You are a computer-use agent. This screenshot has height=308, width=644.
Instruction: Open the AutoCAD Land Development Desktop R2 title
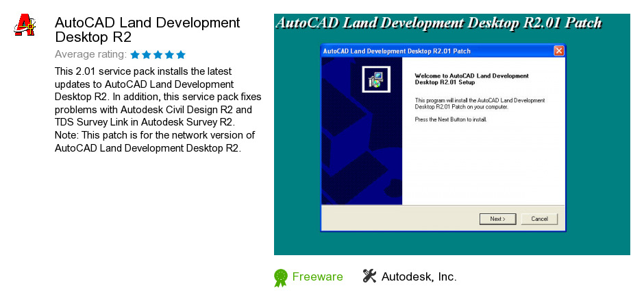click(x=147, y=29)
